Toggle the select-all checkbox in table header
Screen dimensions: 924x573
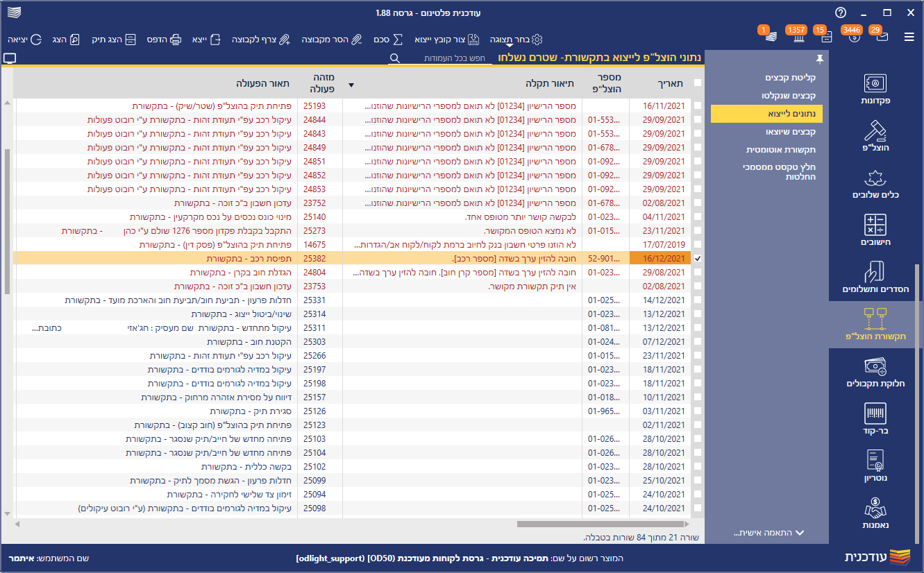point(698,83)
